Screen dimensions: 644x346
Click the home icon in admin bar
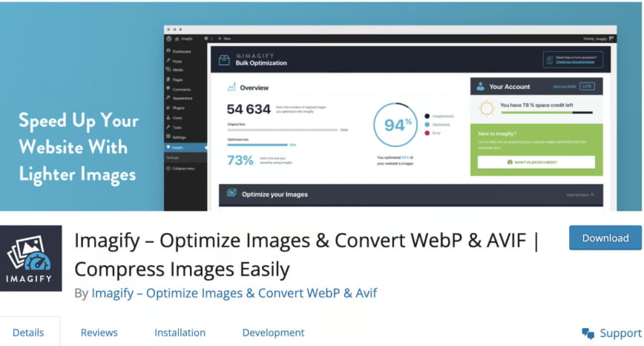click(177, 39)
